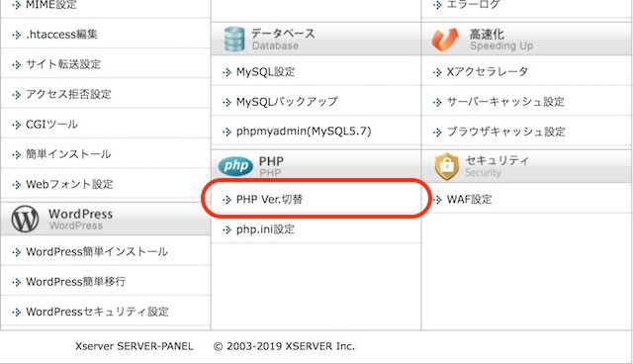The image size is (633, 364).
Task: Click the データベース section heading
Action: pos(283,34)
